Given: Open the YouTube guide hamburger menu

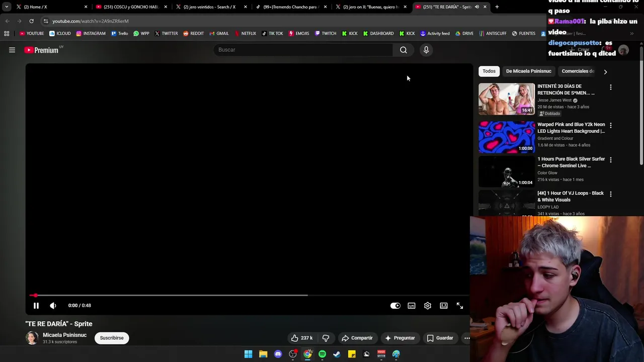Looking at the screenshot, I should tap(12, 50).
